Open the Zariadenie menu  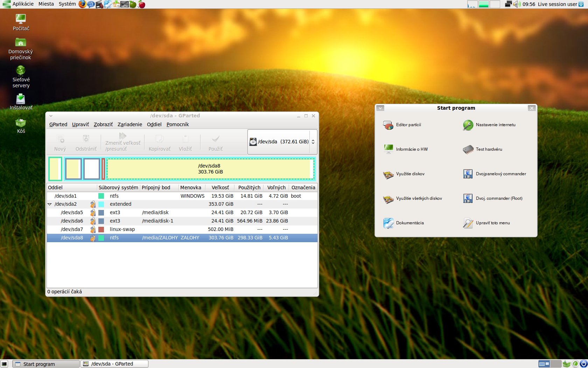pos(130,124)
